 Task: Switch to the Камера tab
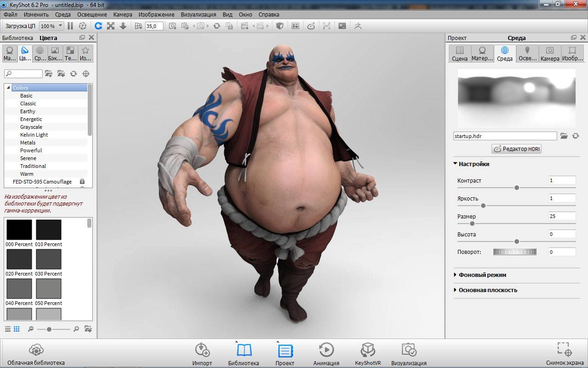coord(550,53)
